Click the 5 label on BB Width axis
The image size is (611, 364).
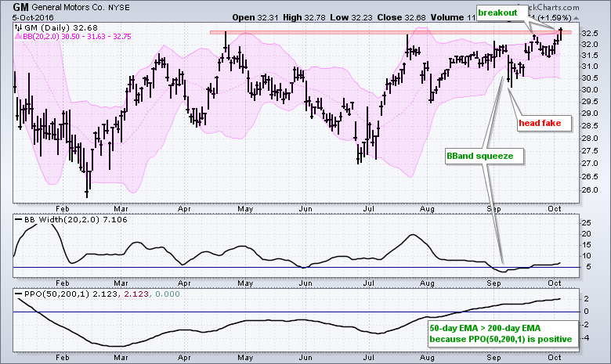tap(588, 267)
